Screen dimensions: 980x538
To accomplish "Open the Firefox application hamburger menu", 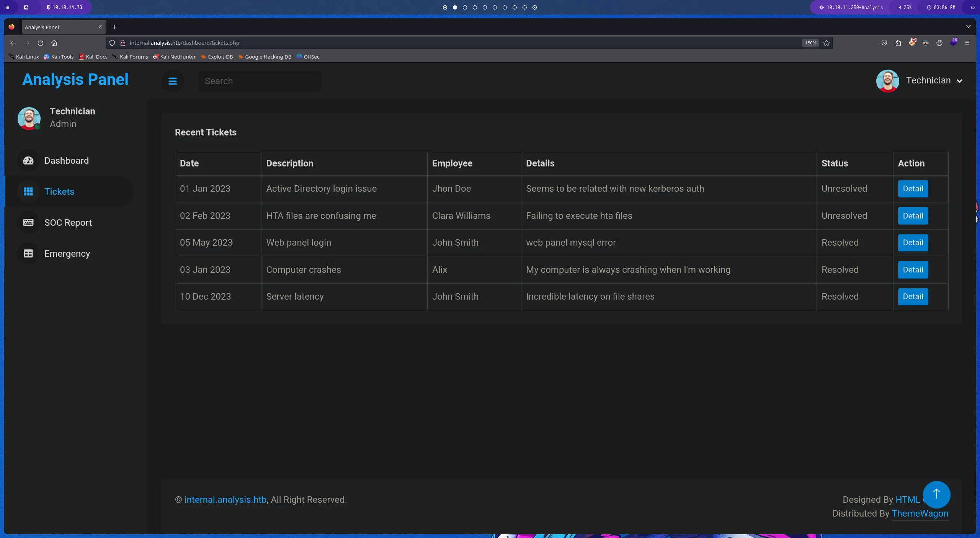I will [967, 43].
